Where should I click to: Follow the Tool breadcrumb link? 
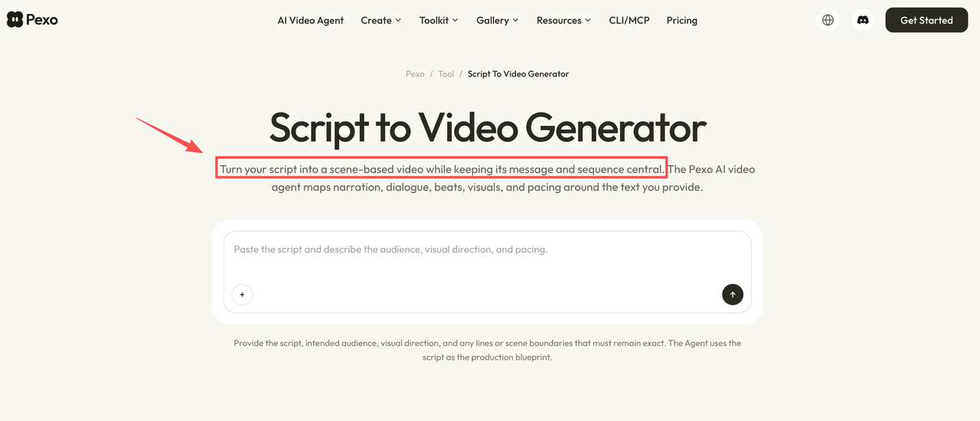pos(446,74)
